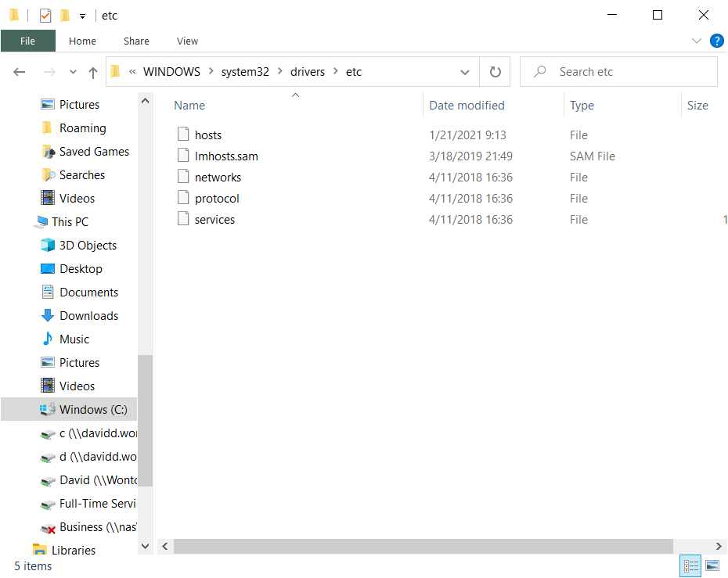Switch to large icons thumbnail view
728x578 pixels.
712,565
